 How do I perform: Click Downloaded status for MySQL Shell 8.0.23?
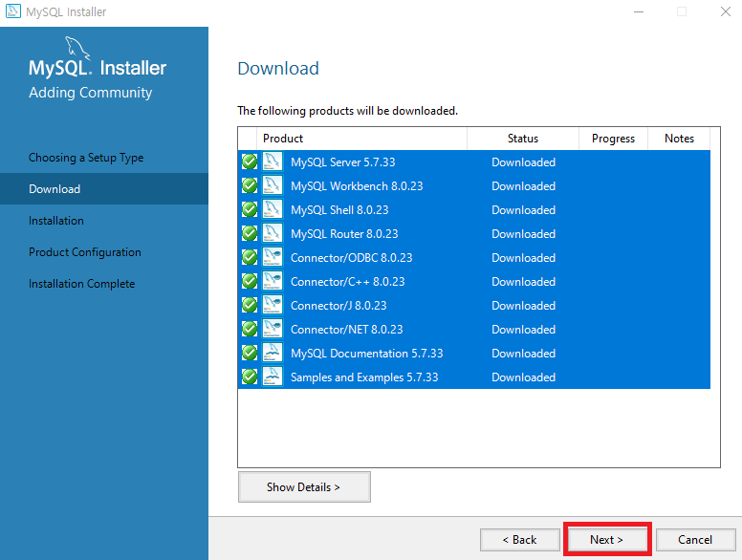coord(523,210)
